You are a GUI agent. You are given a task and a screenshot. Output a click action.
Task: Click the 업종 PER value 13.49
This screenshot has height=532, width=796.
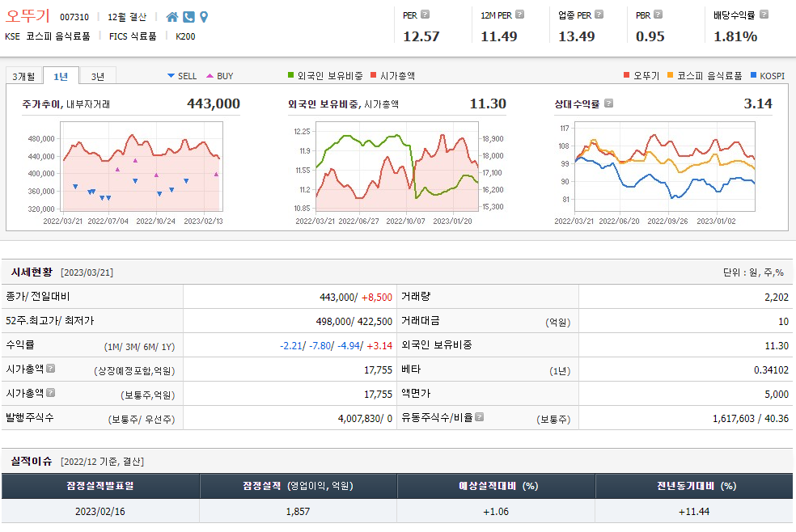(x=577, y=36)
